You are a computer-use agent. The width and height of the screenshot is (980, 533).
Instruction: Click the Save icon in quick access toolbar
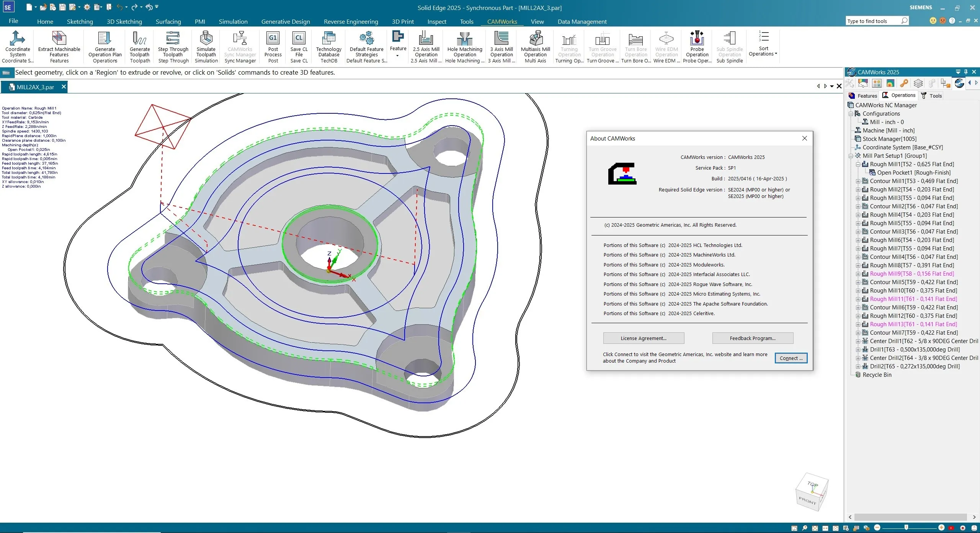62,7
